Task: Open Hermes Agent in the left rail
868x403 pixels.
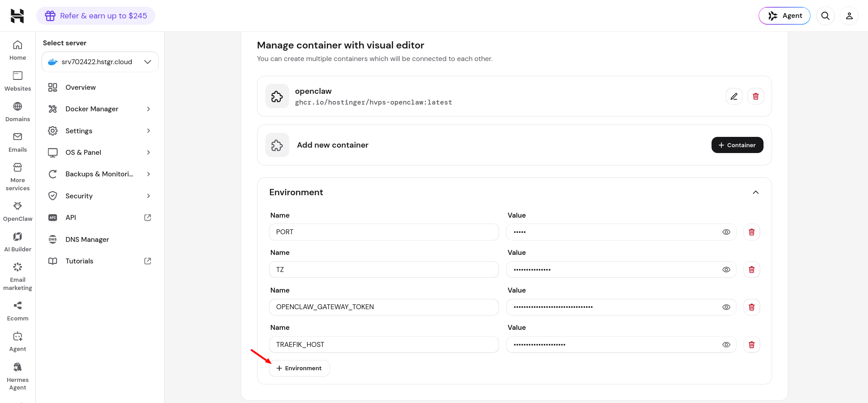Action: [x=17, y=377]
